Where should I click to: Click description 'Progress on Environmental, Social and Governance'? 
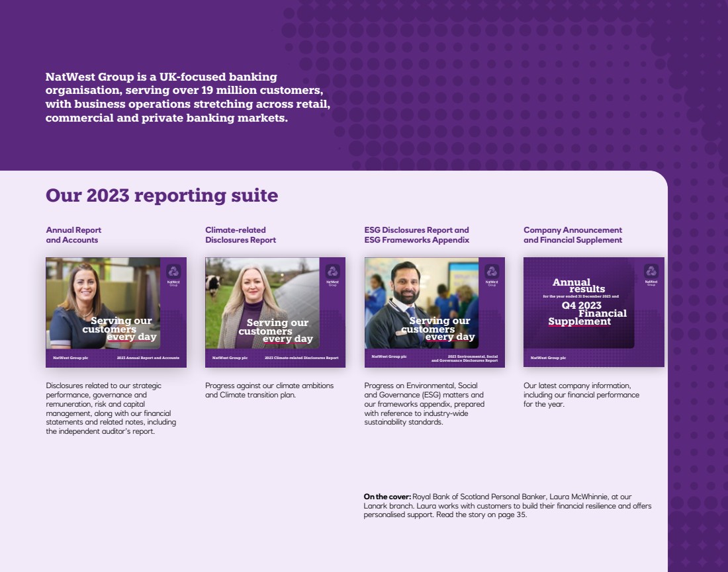[x=424, y=403]
